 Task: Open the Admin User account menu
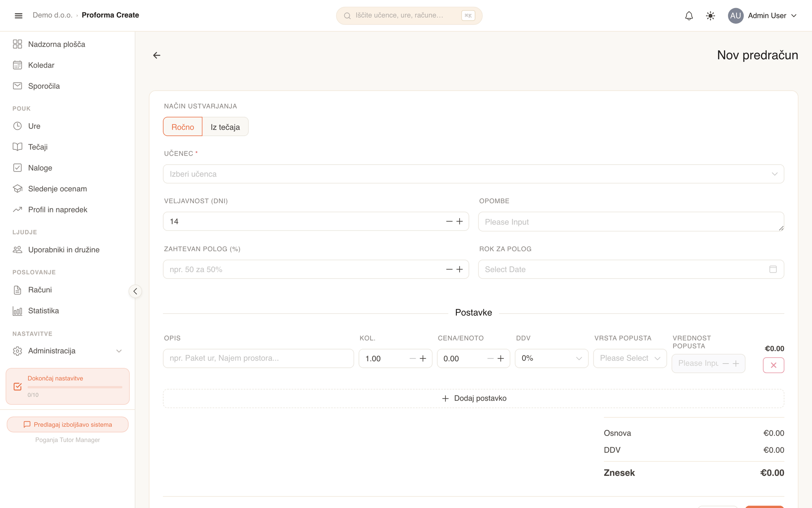tap(763, 15)
